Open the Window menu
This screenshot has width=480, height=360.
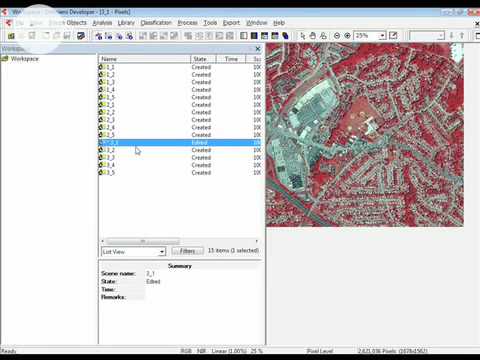click(257, 23)
